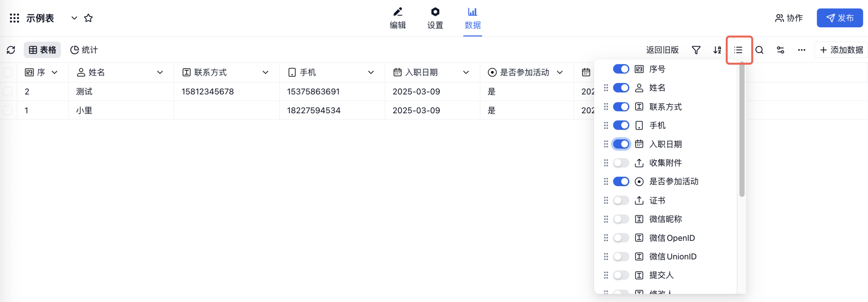Toggle off 序号 field visibility
This screenshot has width=868, height=302.
pyautogui.click(x=621, y=69)
